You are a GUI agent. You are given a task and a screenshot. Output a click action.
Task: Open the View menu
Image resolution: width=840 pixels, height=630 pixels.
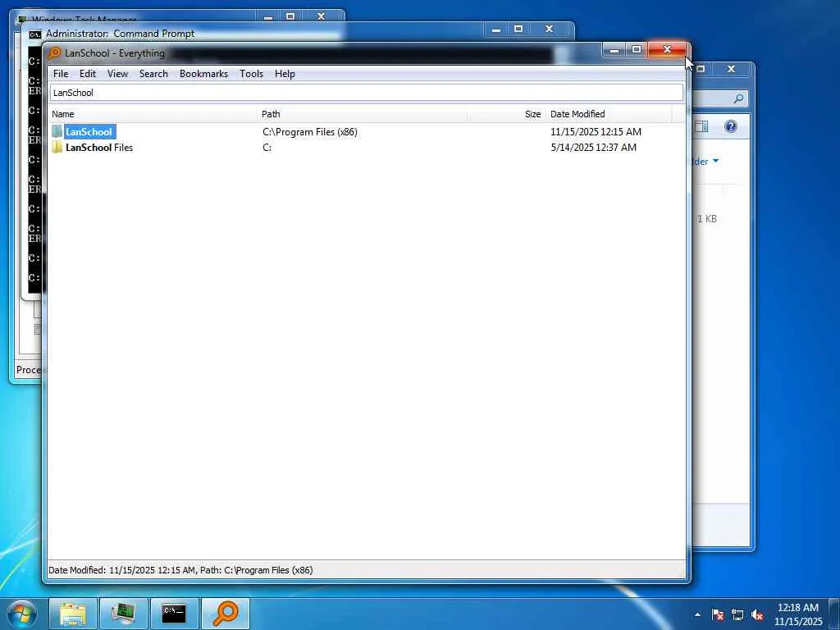117,74
